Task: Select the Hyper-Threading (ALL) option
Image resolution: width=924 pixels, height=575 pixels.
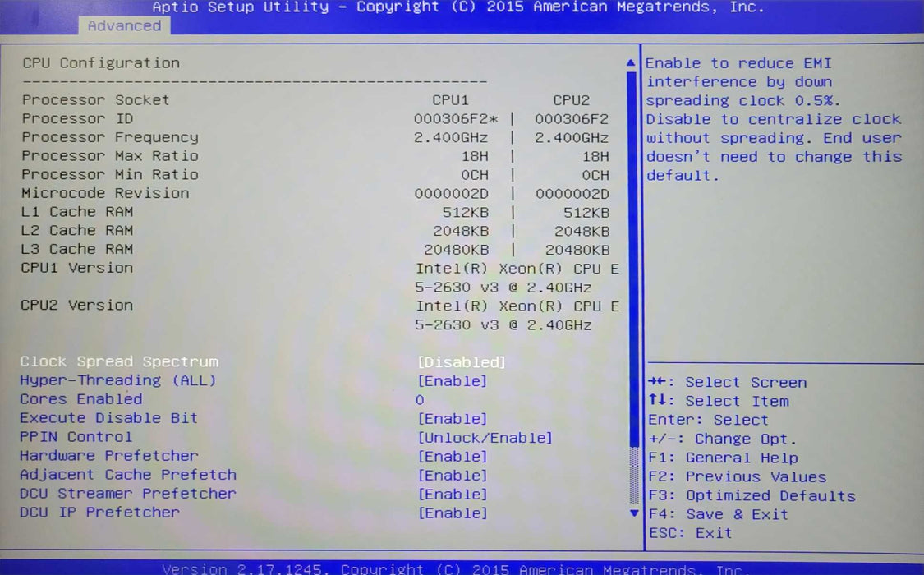Action: [x=117, y=380]
